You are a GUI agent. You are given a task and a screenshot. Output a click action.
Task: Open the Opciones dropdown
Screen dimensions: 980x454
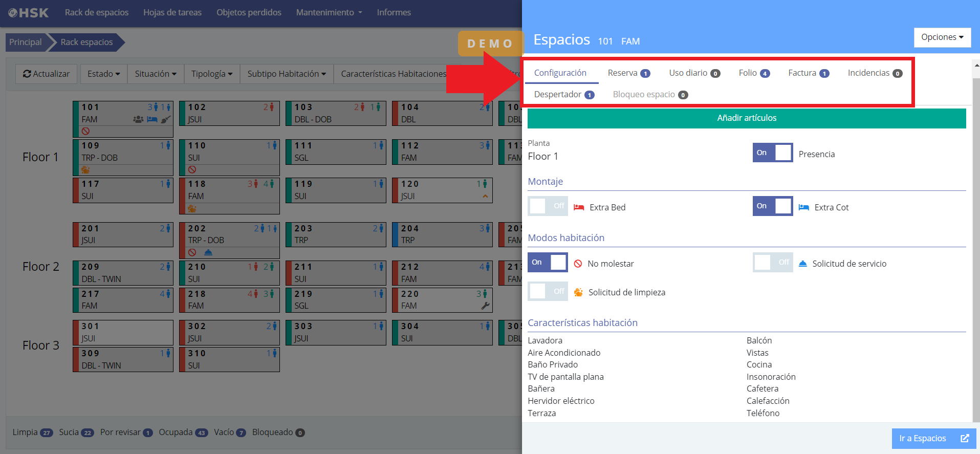(x=942, y=37)
